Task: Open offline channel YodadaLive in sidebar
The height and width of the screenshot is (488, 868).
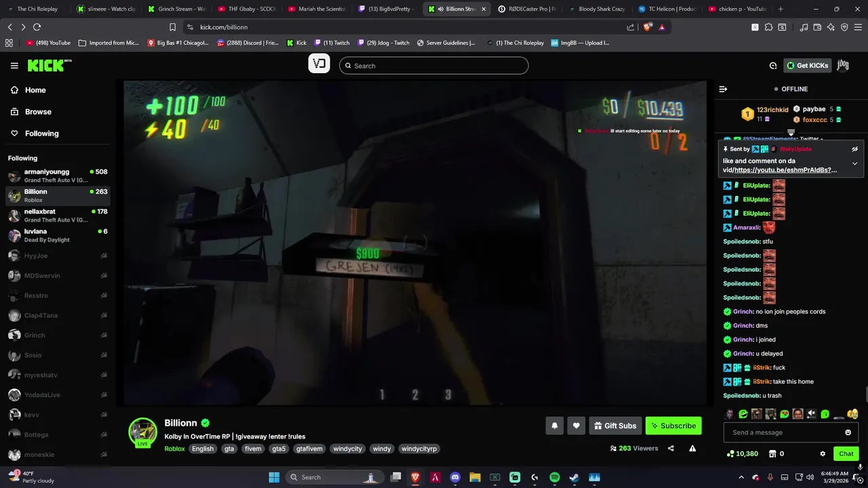Action: coord(58,394)
